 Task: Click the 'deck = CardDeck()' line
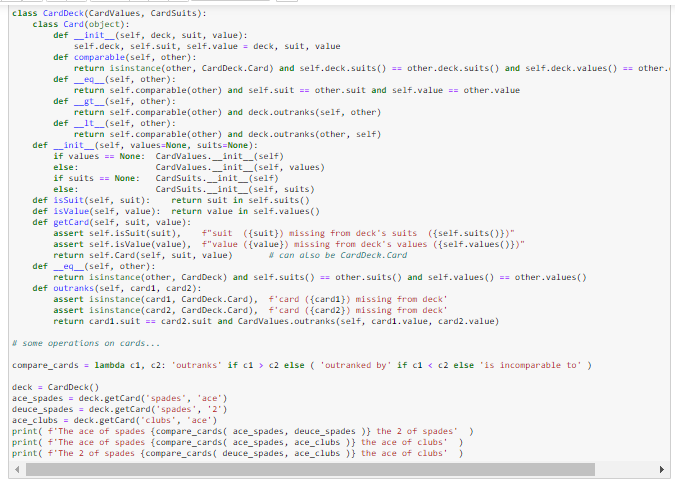tap(56, 387)
